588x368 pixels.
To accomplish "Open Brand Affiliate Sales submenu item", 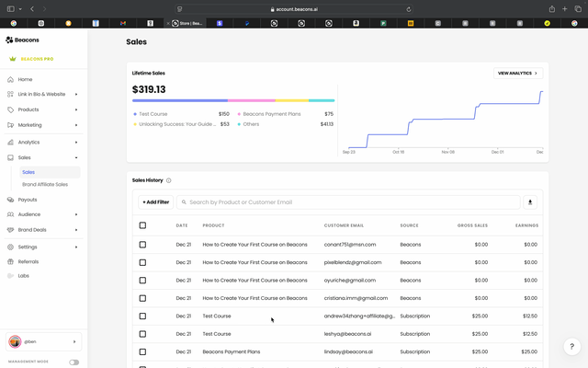I will click(x=45, y=184).
